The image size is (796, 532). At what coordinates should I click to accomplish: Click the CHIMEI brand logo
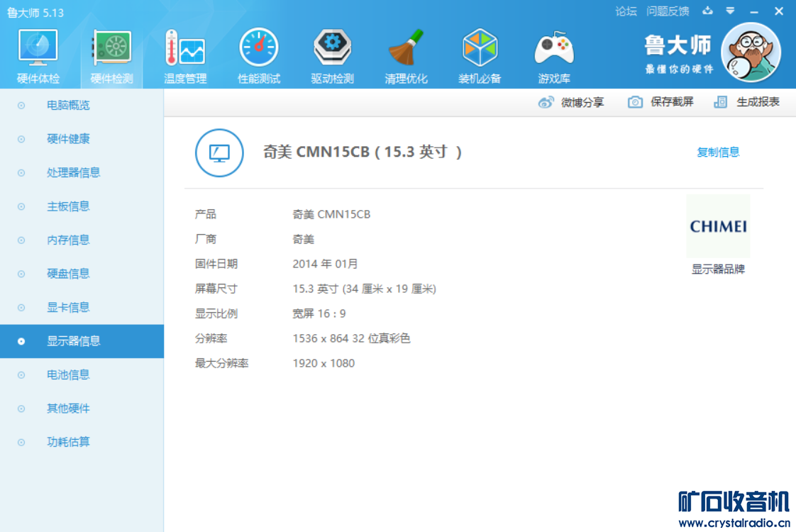(718, 226)
